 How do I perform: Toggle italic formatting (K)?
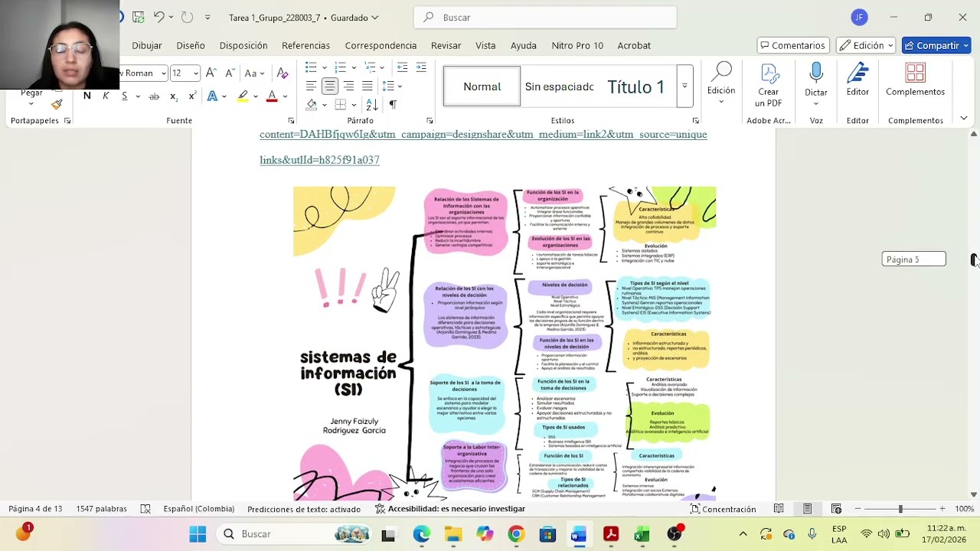(106, 96)
